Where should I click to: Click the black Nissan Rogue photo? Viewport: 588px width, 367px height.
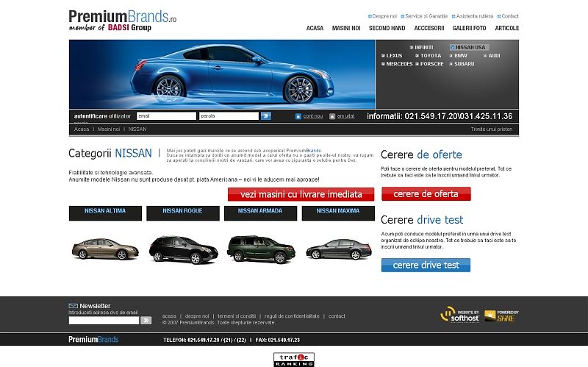tap(183, 249)
